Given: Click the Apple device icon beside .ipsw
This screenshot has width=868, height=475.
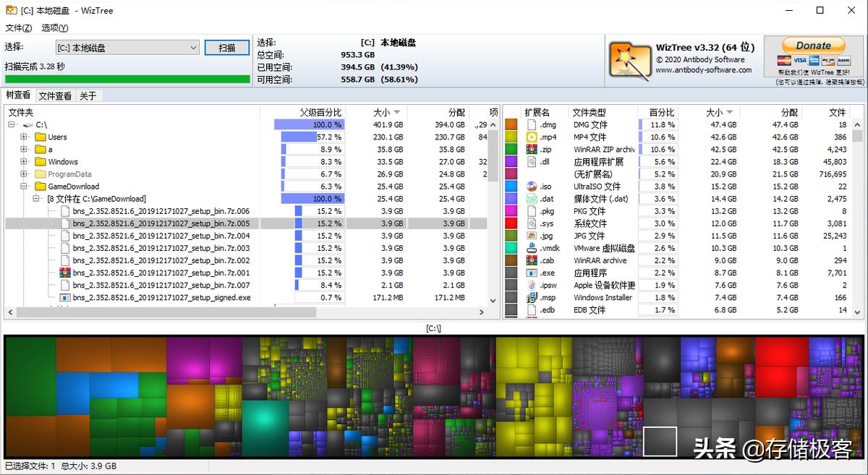Looking at the screenshot, I should [530, 285].
